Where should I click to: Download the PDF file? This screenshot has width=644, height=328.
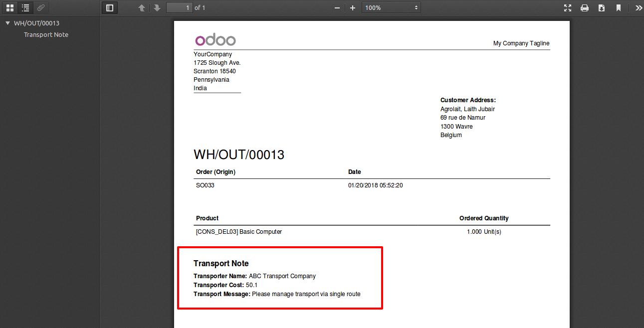click(x=602, y=7)
